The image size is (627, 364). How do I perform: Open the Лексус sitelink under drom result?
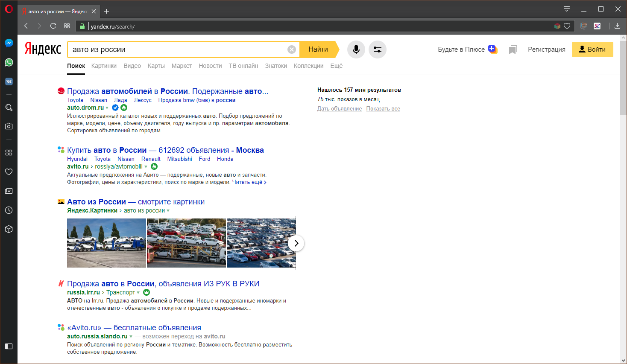143,100
